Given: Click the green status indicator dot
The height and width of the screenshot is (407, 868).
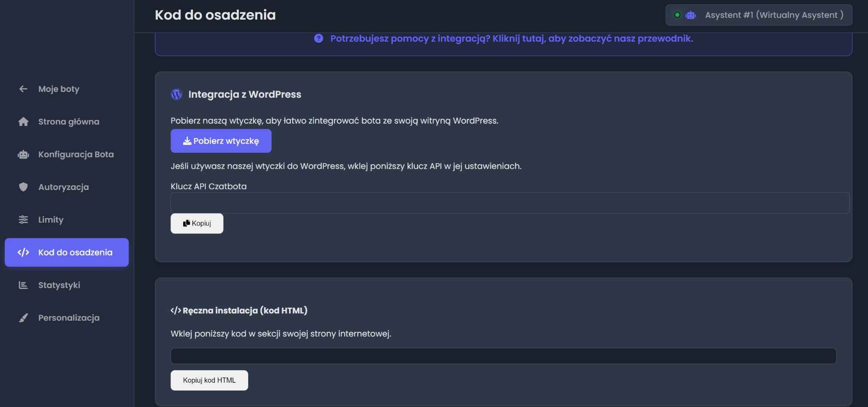Looking at the screenshot, I should point(677,15).
